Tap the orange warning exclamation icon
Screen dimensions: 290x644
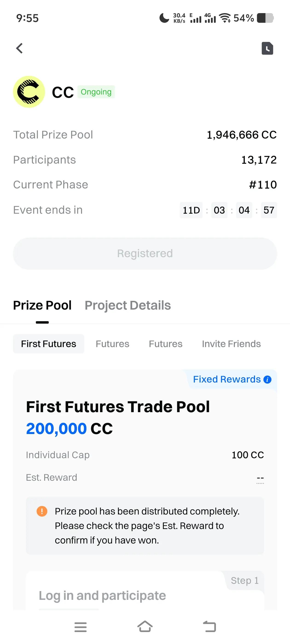42,511
